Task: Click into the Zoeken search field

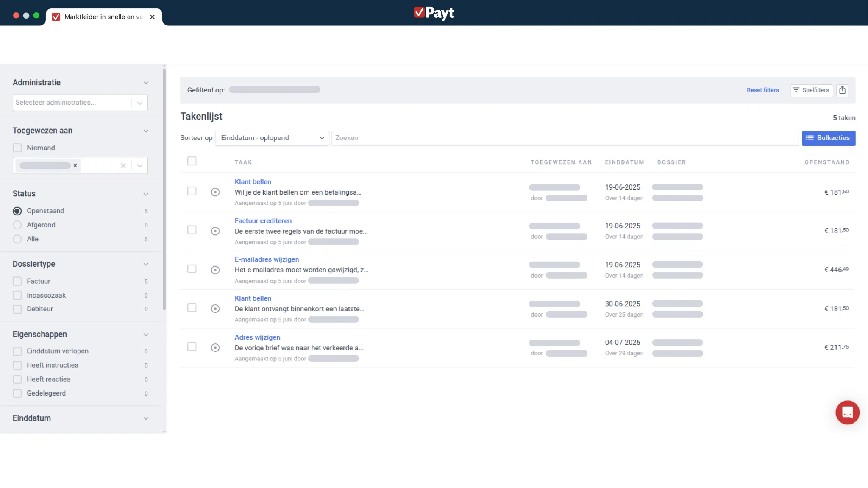Action: coord(565,138)
